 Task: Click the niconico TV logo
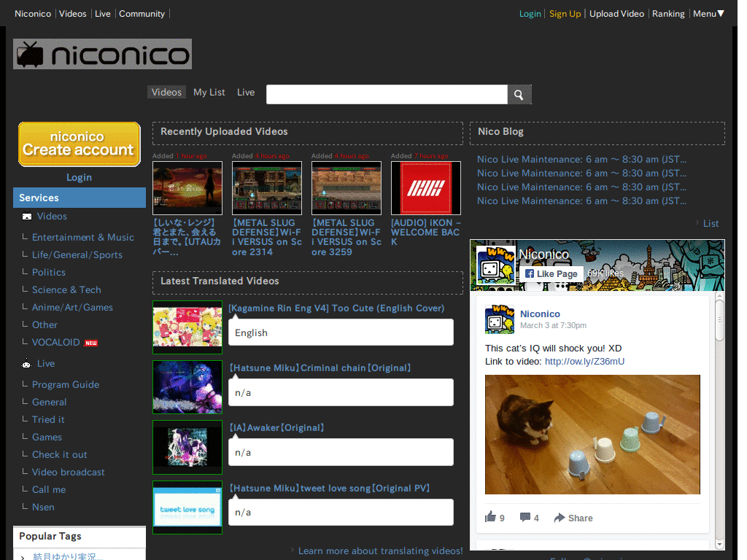click(x=102, y=54)
